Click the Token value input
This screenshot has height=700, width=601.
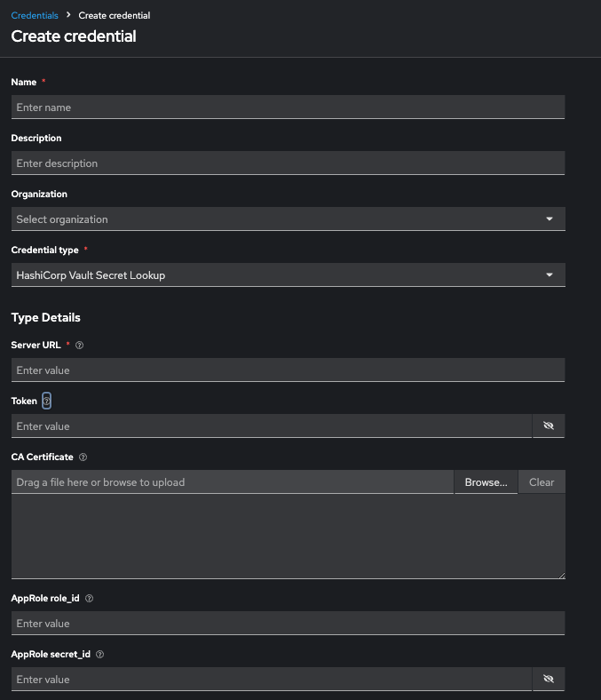tap(271, 426)
